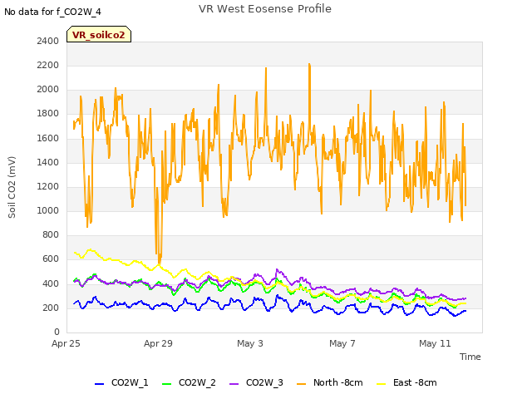The height and width of the screenshot is (399, 532).
Task: Click the green CO2W_2 legend swatch
Action: tap(166, 384)
